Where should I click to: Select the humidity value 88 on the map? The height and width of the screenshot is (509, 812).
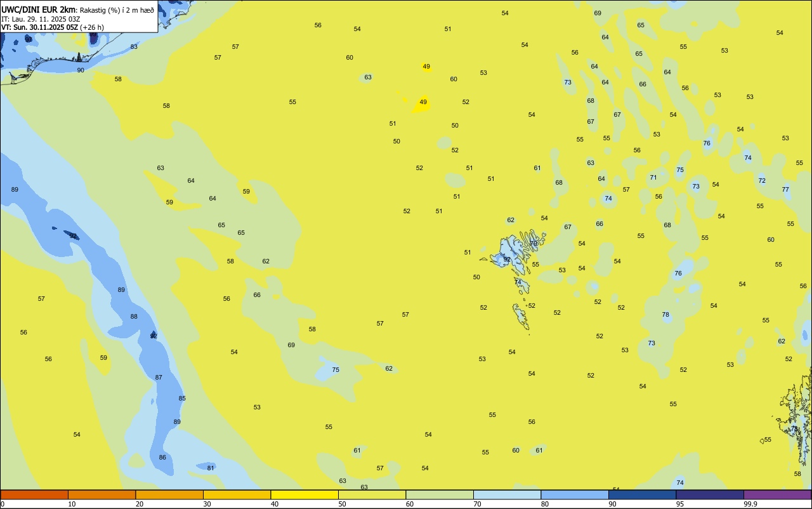[x=134, y=317]
